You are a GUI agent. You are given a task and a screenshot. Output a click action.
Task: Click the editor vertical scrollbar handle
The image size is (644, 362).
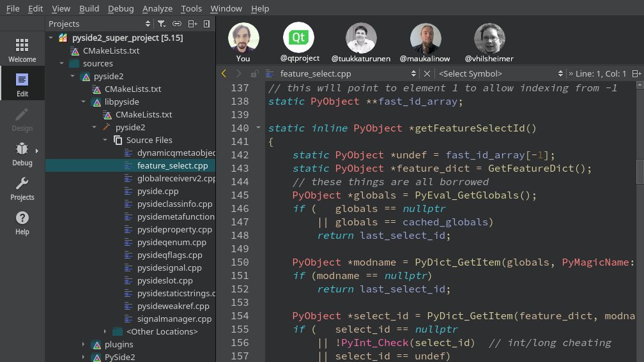coord(640,172)
